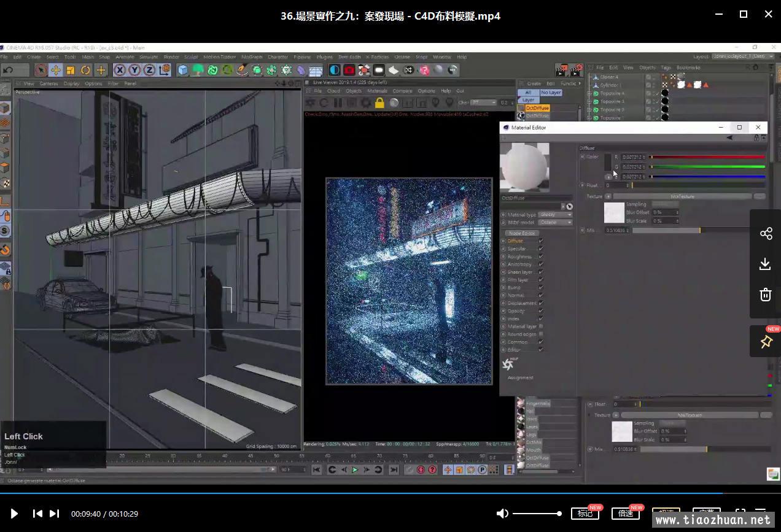Screen dimensions: 781x532
Task: Click the red R color slider
Action: pyautogui.click(x=707, y=157)
